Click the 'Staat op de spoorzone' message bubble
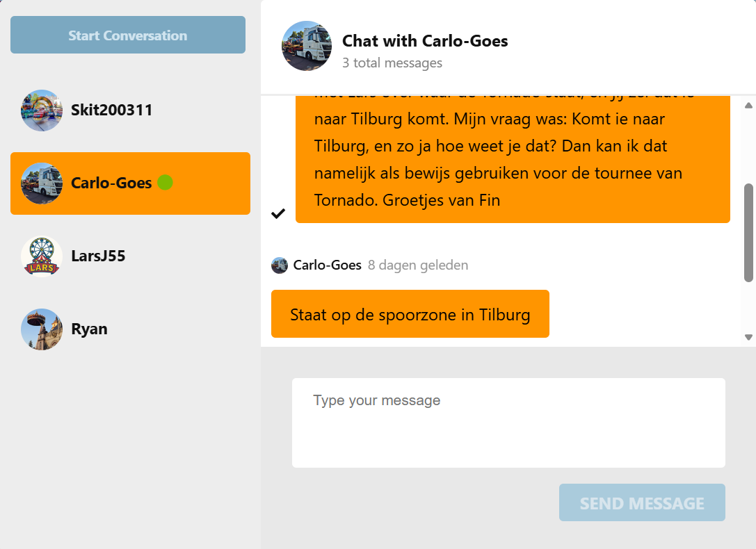Image resolution: width=756 pixels, height=549 pixels. click(410, 314)
